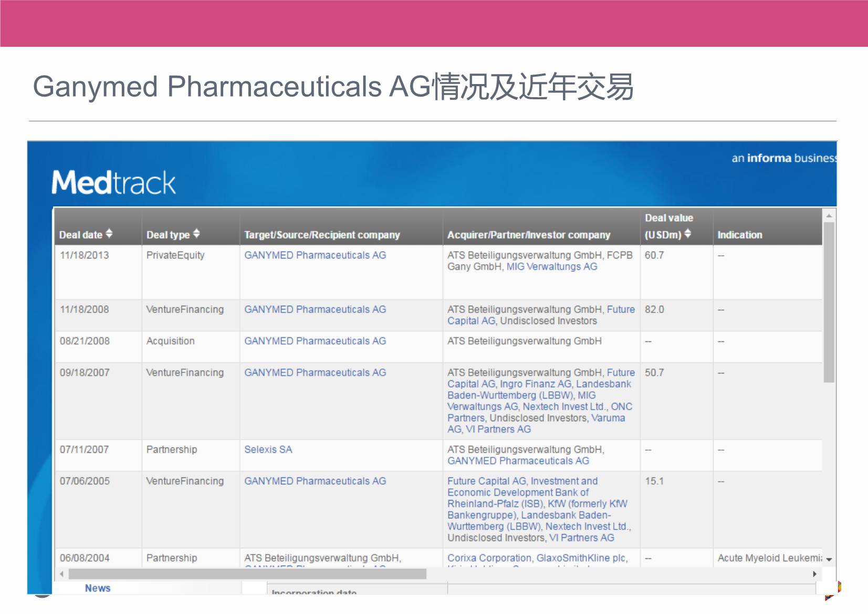This screenshot has height=614, width=868.
Task: Open GANYMED Pharmaceuticals AG in 09/18/2007 row
Action: click(315, 372)
